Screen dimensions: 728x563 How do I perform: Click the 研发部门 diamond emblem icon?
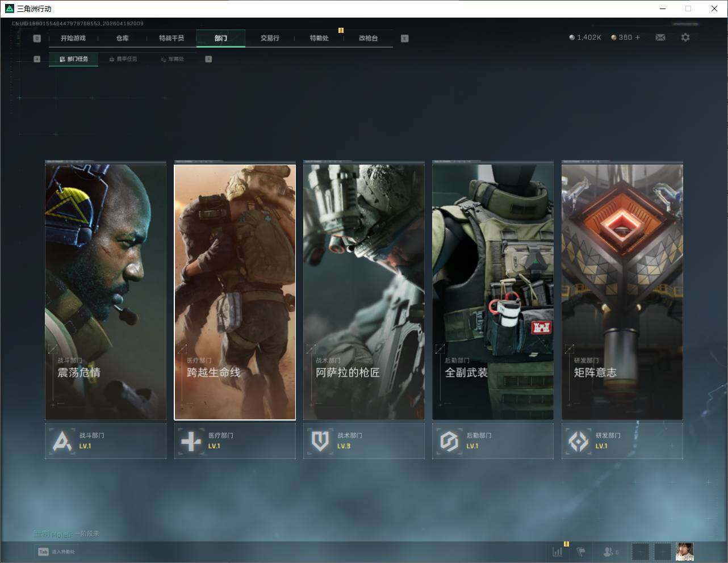point(579,441)
